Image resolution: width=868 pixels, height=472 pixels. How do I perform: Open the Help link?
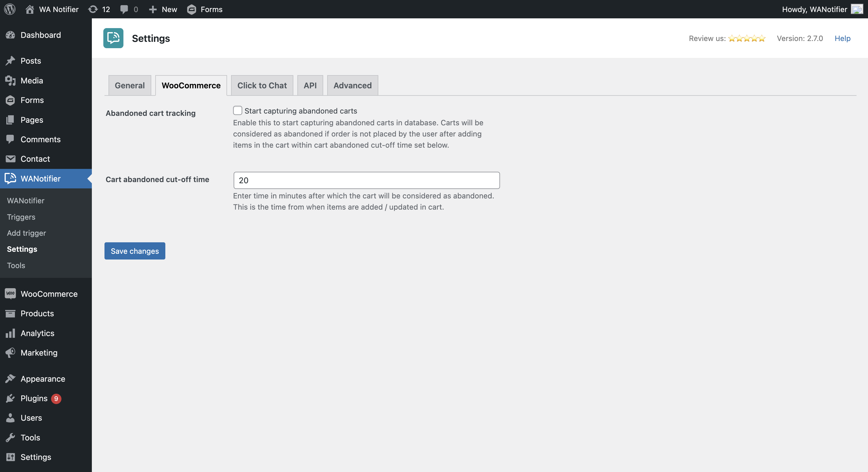[x=842, y=38]
